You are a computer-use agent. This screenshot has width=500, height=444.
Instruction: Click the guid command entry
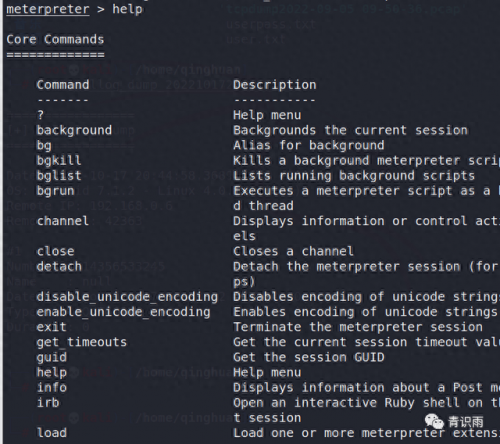click(52, 357)
